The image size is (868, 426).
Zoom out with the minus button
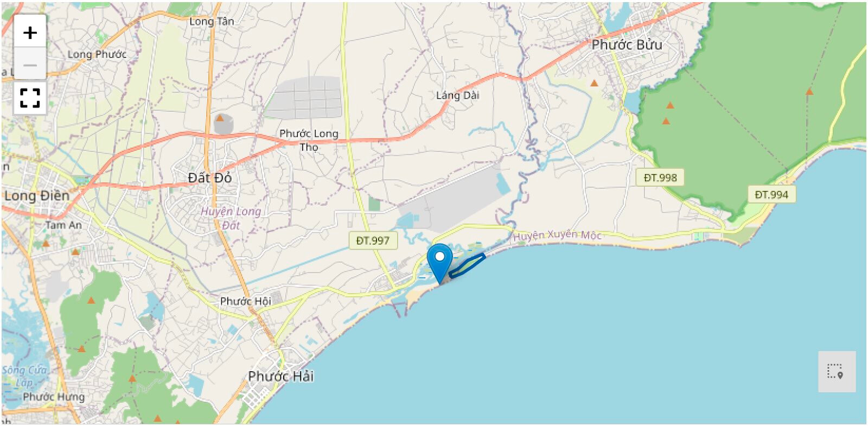coord(30,65)
